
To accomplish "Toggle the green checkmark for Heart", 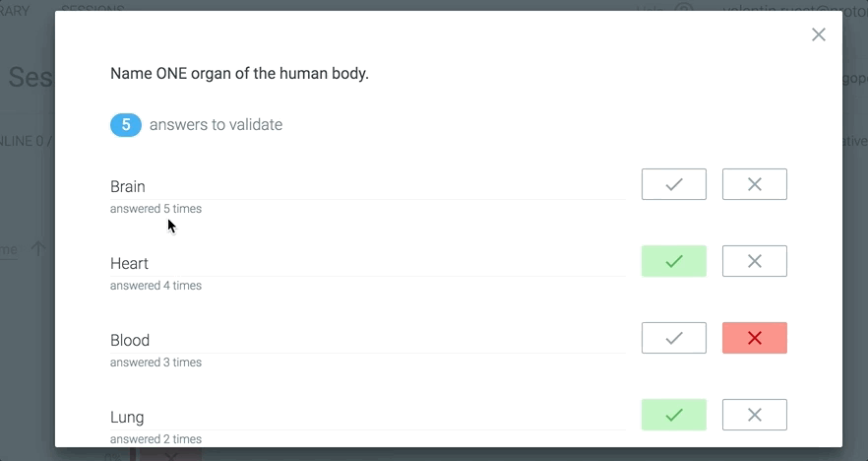I will [674, 261].
